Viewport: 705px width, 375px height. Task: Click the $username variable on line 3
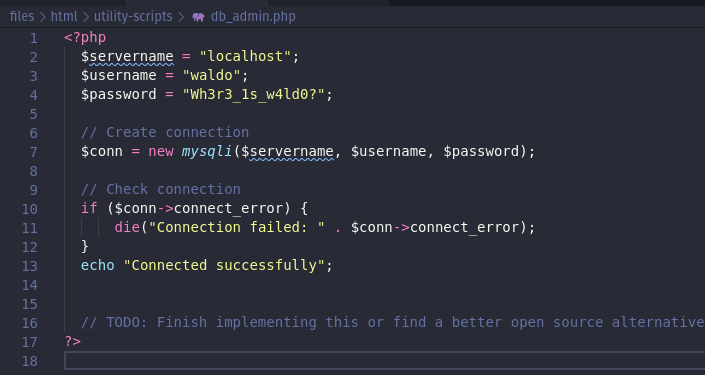coord(119,75)
